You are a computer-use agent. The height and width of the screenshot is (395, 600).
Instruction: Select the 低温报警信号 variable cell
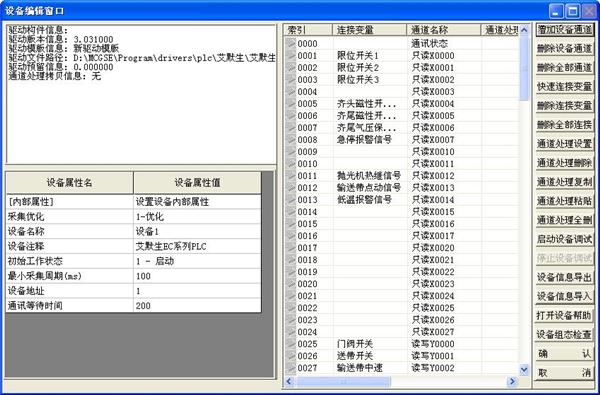click(369, 200)
